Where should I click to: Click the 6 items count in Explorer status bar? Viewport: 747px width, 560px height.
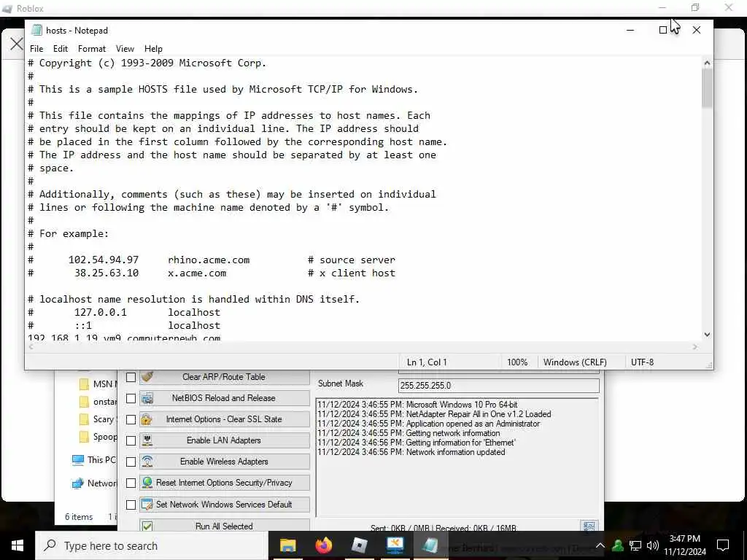coord(79,517)
